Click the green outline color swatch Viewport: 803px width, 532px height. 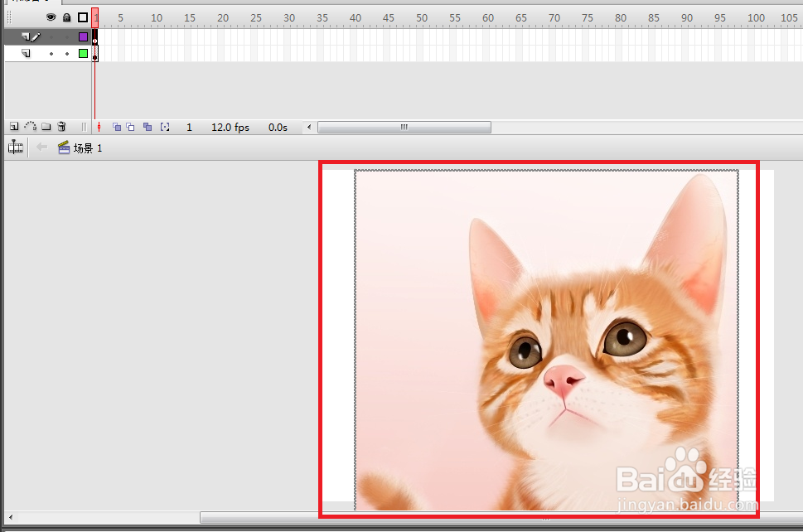[83, 53]
